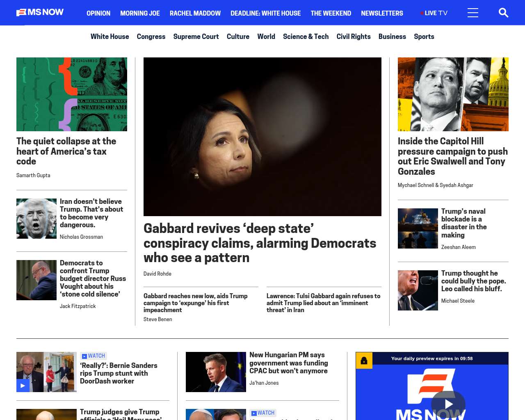Open the New Hungarian PM CPAC story
This screenshot has height=420, width=525.
[289, 363]
